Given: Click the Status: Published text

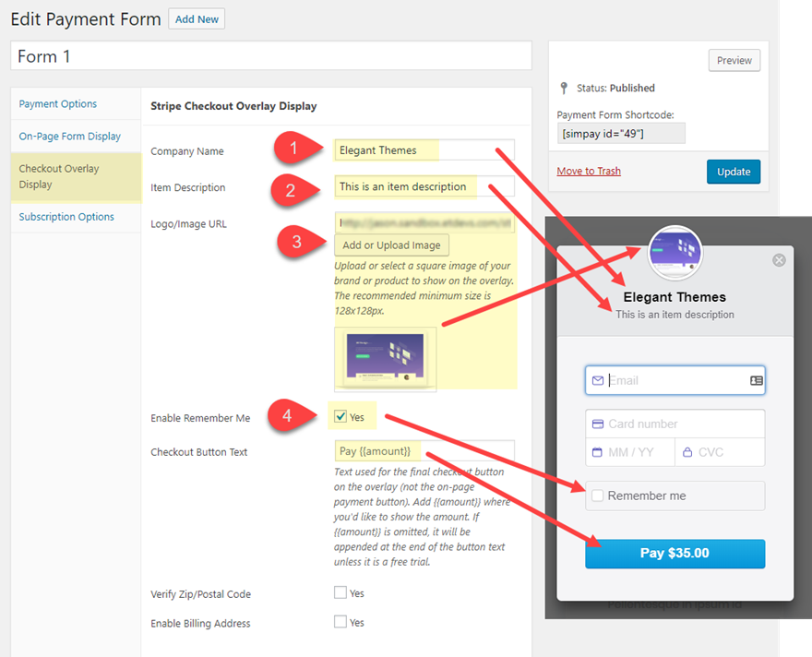Looking at the screenshot, I should tap(615, 88).
